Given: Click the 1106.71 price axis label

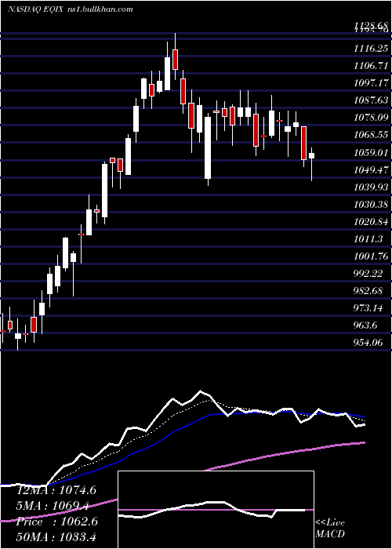Looking at the screenshot, I should [x=371, y=65].
